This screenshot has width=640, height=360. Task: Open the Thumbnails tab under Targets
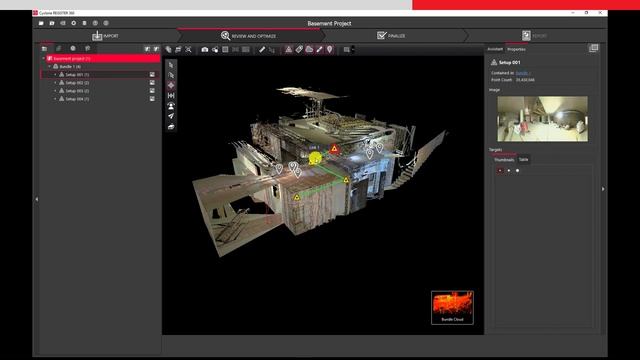504,160
